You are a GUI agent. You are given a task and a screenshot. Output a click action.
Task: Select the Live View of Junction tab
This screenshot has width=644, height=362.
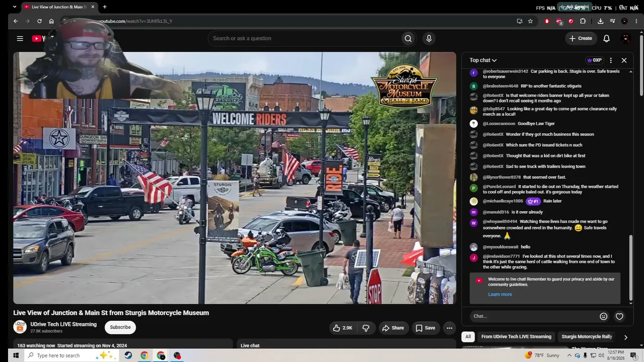point(58,7)
